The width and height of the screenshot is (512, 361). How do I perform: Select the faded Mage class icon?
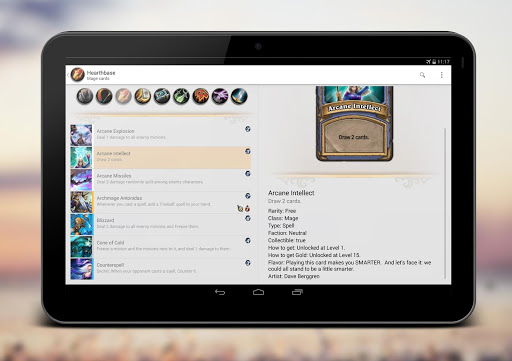pyautogui.click(x=123, y=97)
